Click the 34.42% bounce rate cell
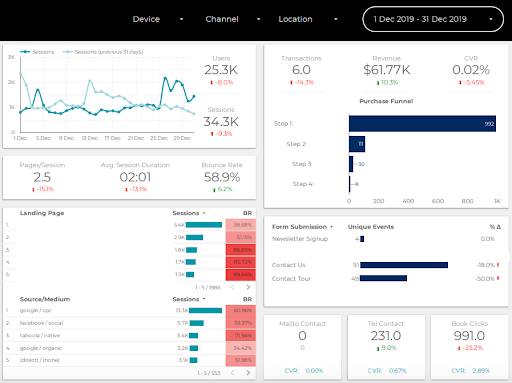512x383 pixels. click(x=241, y=348)
